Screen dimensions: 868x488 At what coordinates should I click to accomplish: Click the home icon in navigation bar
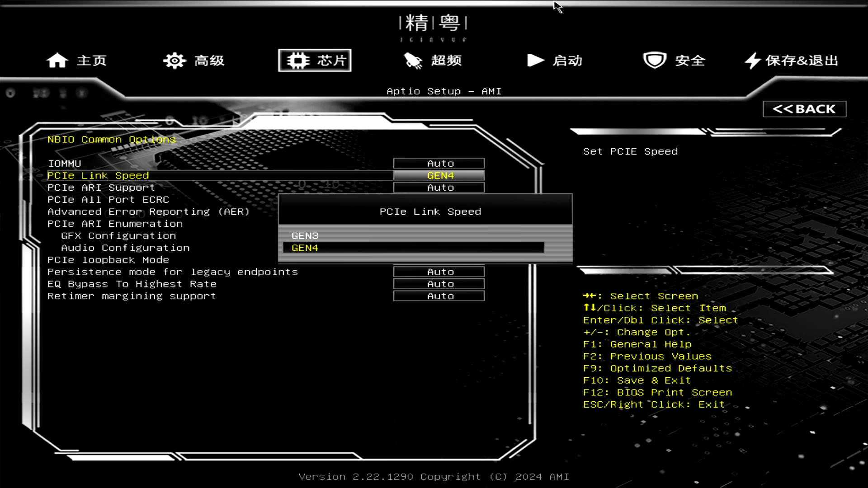(x=57, y=61)
